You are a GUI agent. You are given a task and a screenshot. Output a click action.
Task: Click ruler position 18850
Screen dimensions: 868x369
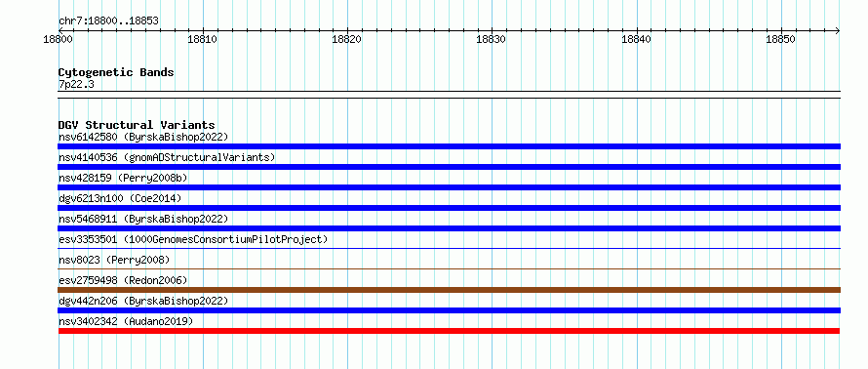pyautogui.click(x=781, y=40)
